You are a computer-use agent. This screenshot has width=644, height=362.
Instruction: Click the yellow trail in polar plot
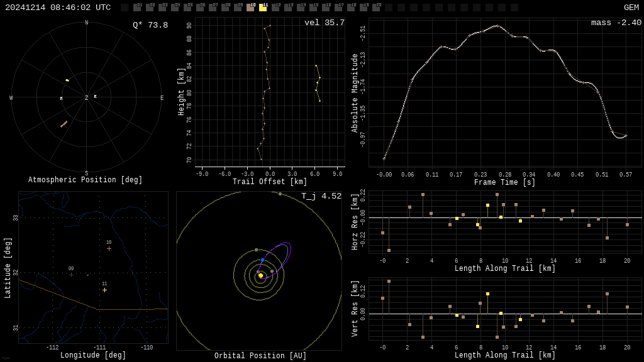(67, 80)
